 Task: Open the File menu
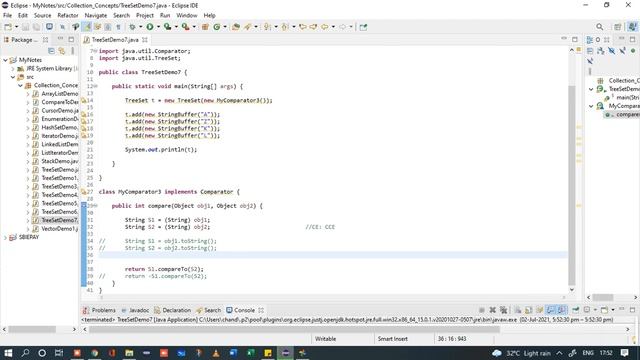pyautogui.click(x=7, y=15)
